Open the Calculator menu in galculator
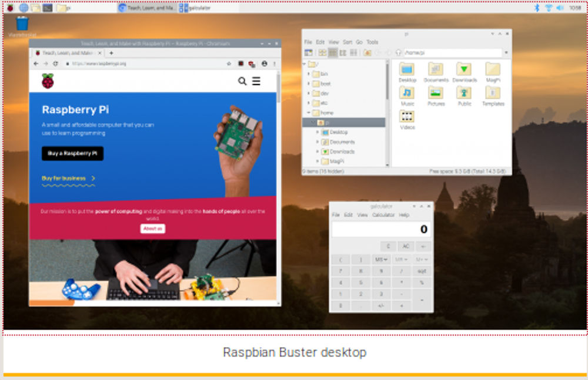This screenshot has height=380, width=588. [x=383, y=215]
